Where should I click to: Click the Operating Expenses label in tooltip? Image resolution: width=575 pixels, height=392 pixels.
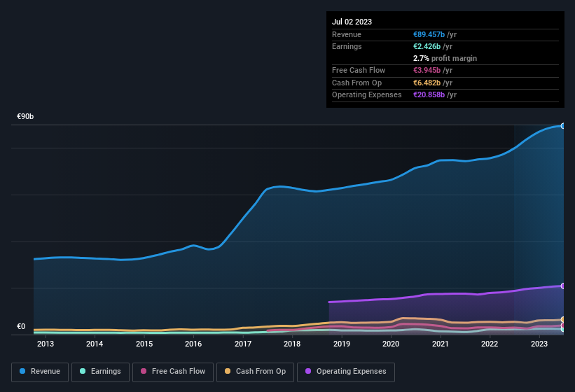[x=367, y=95]
